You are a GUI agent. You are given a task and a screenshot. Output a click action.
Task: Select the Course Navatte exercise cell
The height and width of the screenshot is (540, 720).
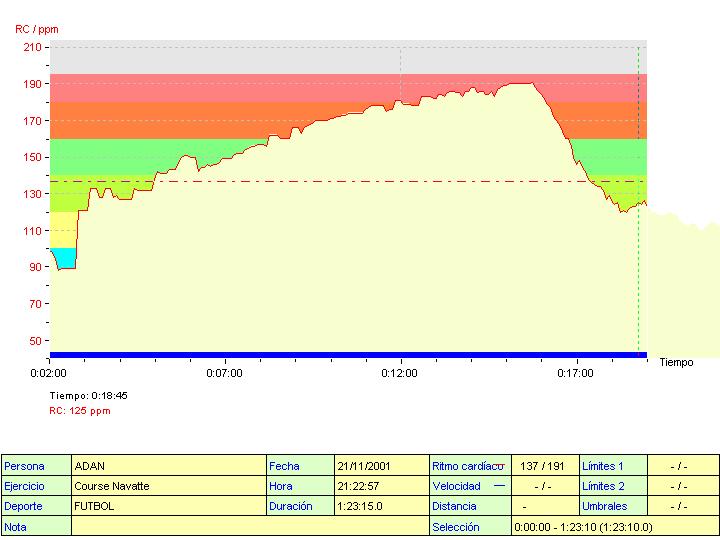169,486
